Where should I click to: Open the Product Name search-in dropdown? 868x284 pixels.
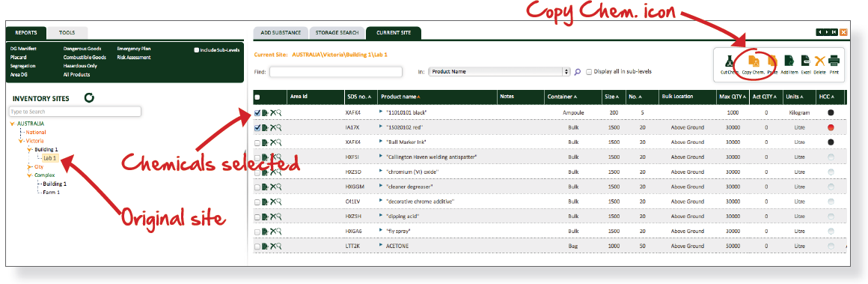(499, 71)
